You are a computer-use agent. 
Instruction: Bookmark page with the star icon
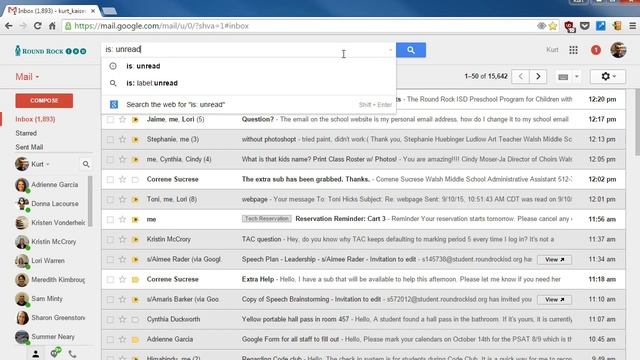(x=553, y=26)
